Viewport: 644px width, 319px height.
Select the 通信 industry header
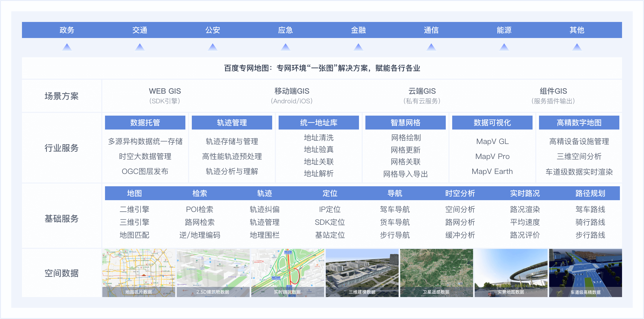click(x=431, y=30)
